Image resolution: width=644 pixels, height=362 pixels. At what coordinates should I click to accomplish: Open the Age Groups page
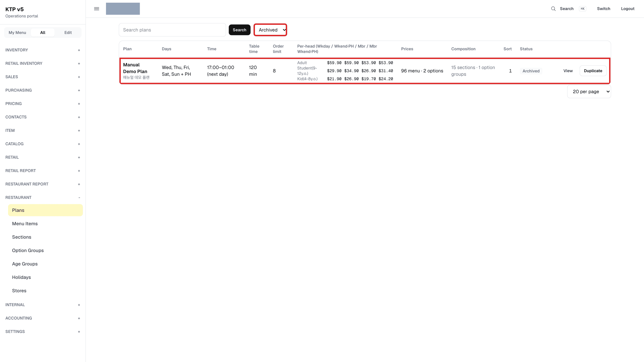(45, 264)
